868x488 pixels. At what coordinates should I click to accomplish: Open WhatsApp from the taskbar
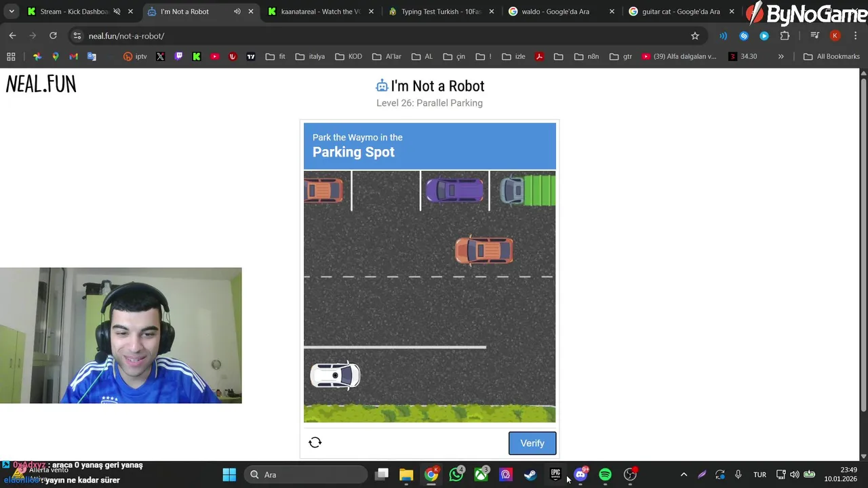click(456, 474)
